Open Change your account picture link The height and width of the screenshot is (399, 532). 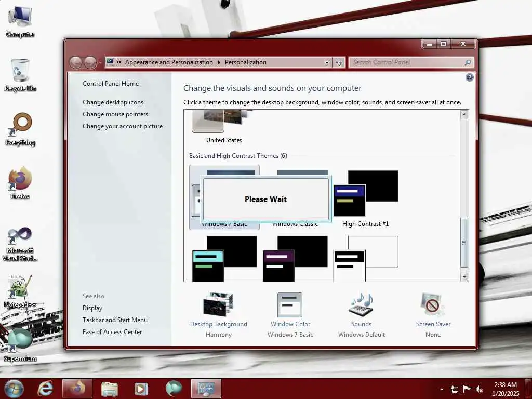[123, 126]
